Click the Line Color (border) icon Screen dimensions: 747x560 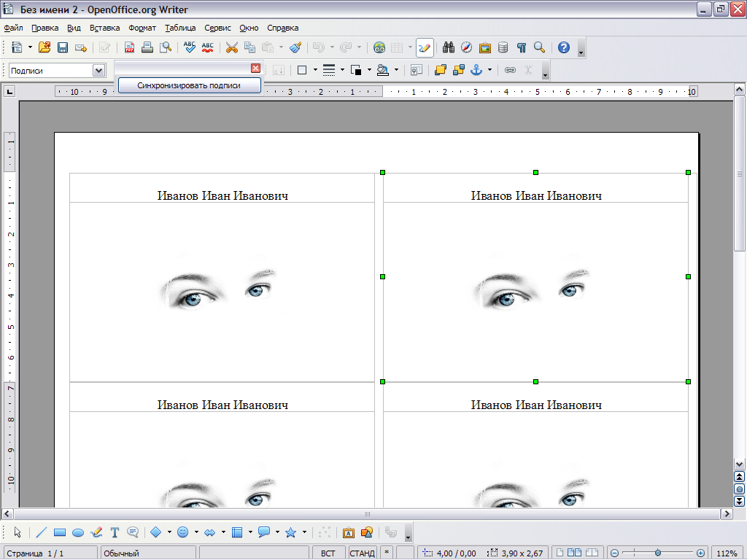pos(356,71)
